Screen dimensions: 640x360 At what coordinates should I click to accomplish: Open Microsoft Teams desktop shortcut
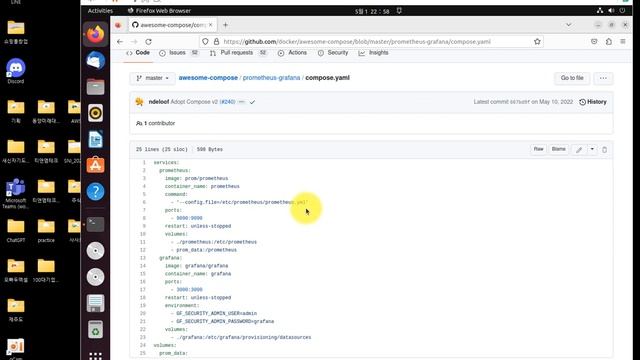tap(16, 193)
